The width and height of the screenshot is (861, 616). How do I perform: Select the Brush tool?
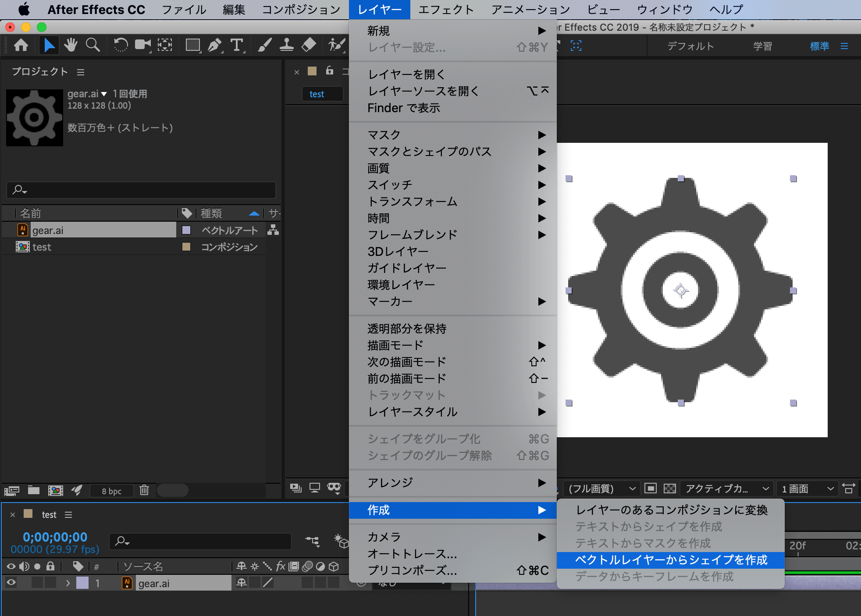(x=265, y=45)
